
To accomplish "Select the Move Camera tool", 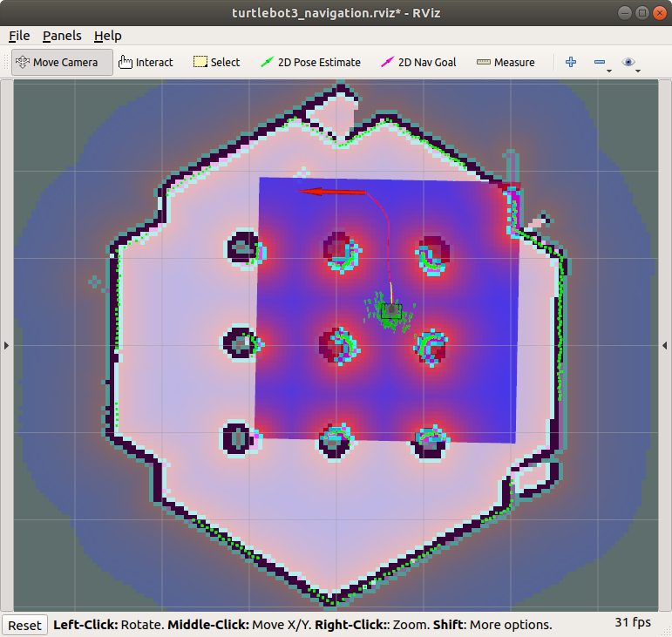I will pos(62,62).
